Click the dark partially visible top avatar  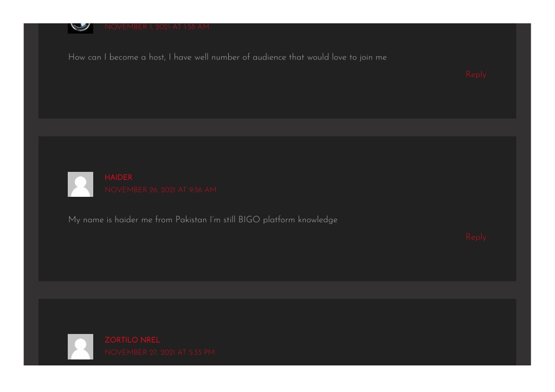[x=80, y=28]
